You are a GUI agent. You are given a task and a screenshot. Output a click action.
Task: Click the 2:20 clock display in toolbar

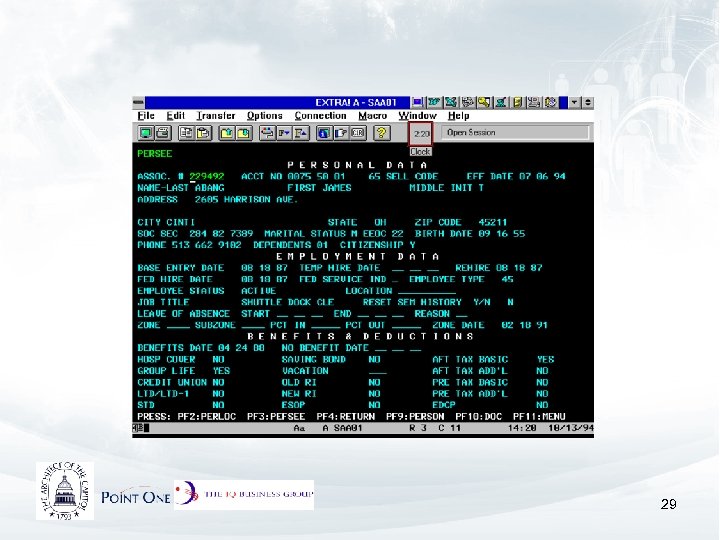(421, 134)
